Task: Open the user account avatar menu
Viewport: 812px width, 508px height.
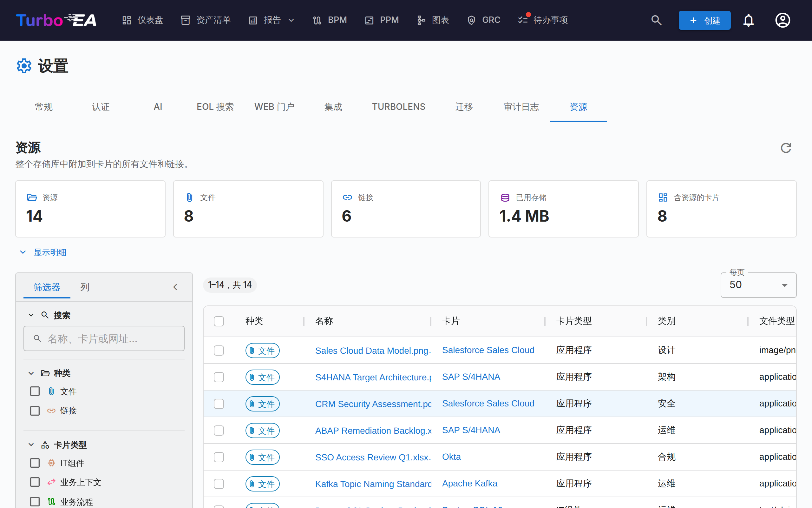Action: pyautogui.click(x=783, y=20)
